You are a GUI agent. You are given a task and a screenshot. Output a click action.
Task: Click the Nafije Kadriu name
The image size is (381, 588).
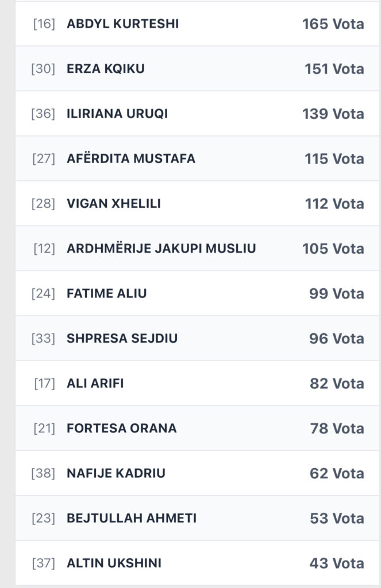click(x=116, y=473)
